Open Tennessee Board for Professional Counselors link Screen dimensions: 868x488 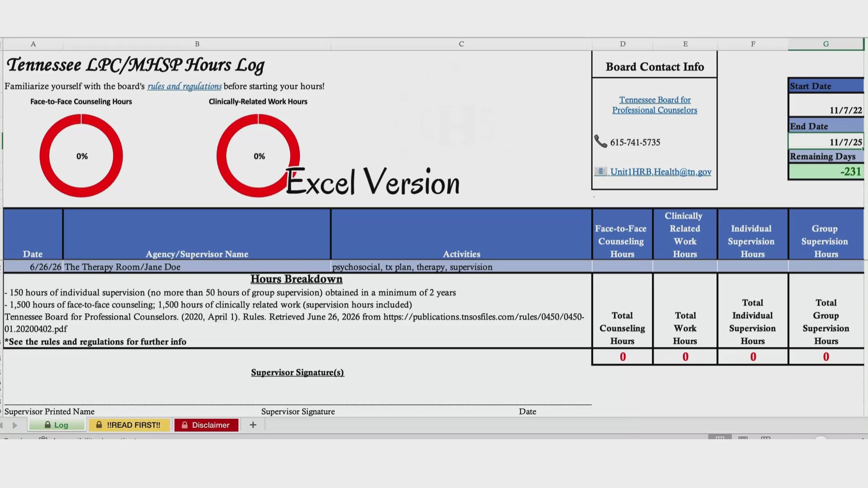[655, 105]
